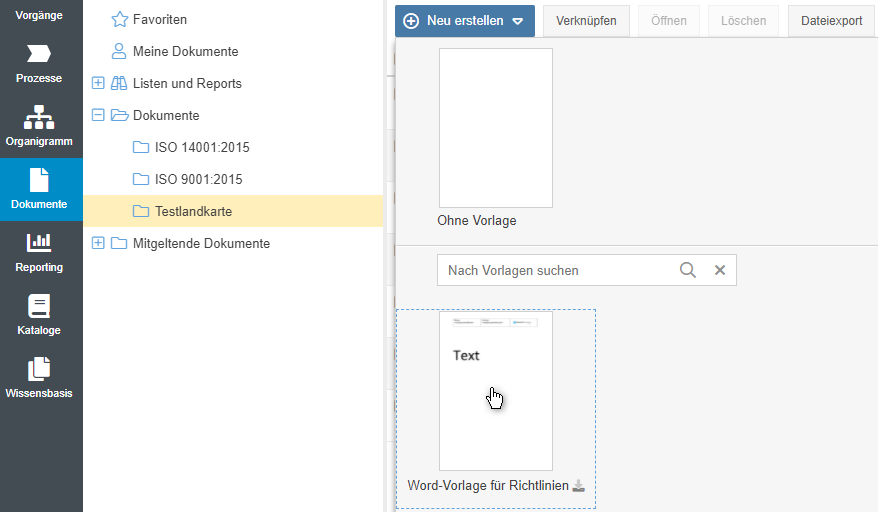This screenshot has height=512, width=878.
Task: Focus the Nach Vorlagen suchen field
Action: click(555, 270)
